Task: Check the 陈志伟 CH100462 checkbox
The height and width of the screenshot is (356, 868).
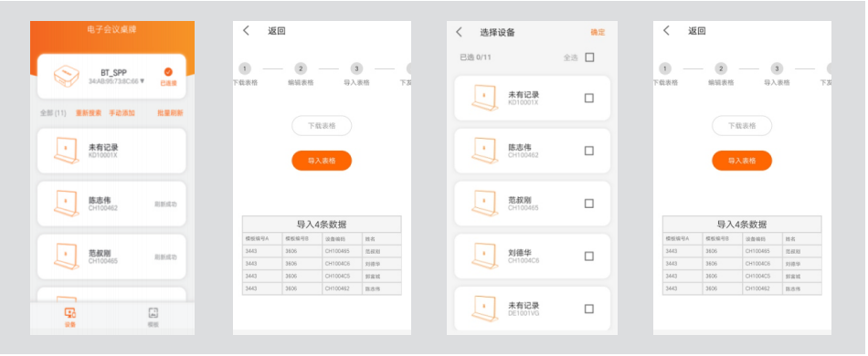Action: pos(589,151)
